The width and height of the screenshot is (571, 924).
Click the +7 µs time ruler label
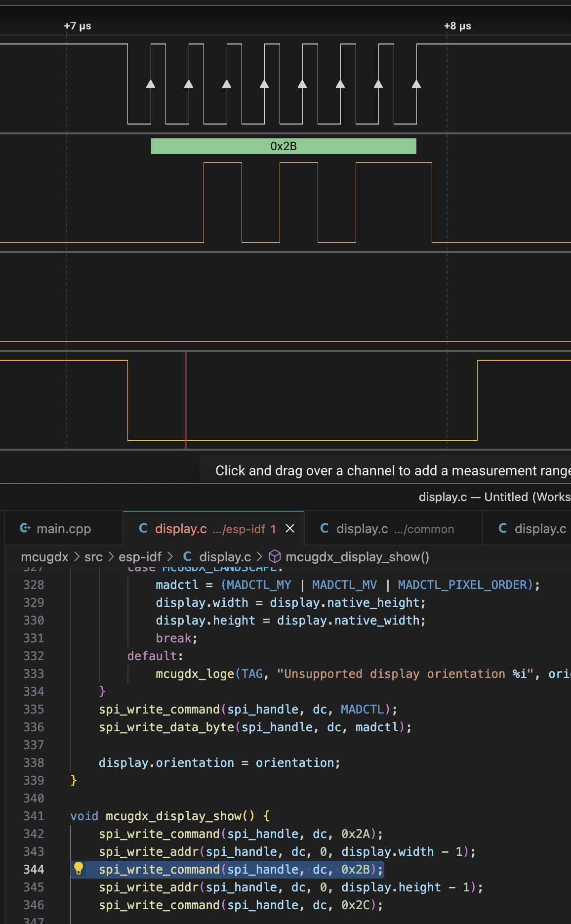point(78,26)
